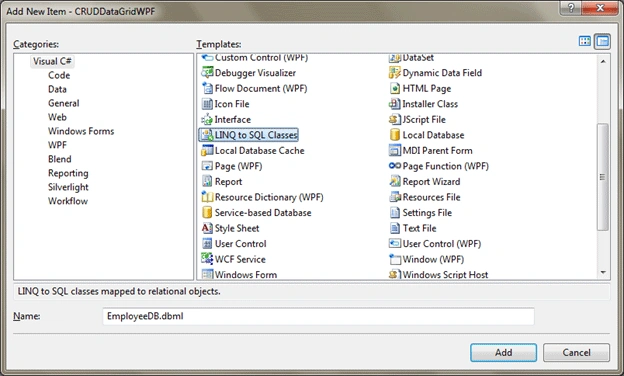Choose the Dynamic Data Field icon

pyautogui.click(x=394, y=73)
